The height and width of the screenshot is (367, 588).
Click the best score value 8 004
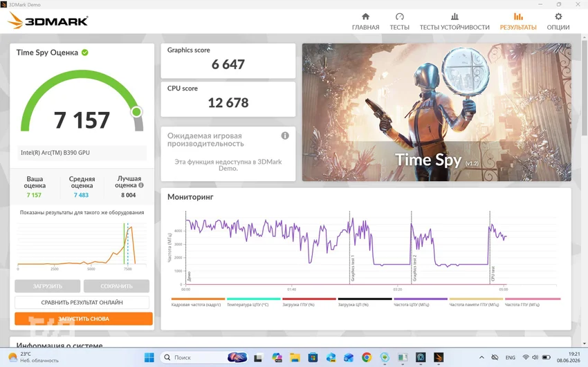pos(128,195)
